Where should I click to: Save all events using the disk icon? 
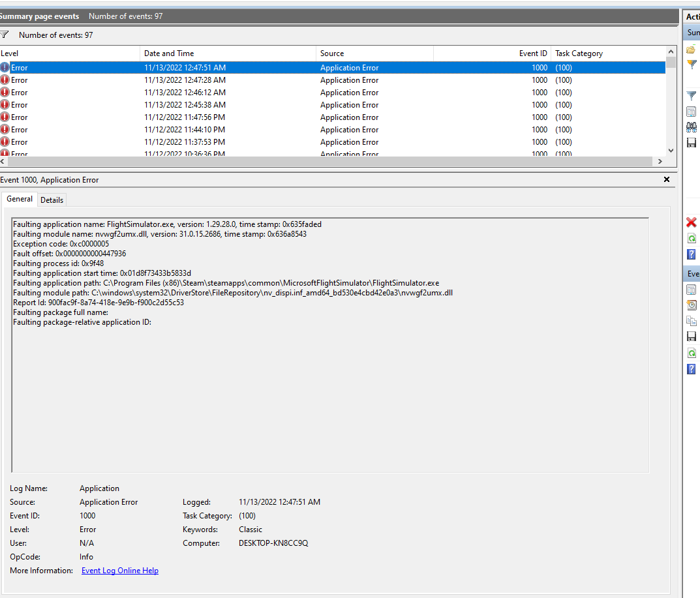tap(691, 142)
